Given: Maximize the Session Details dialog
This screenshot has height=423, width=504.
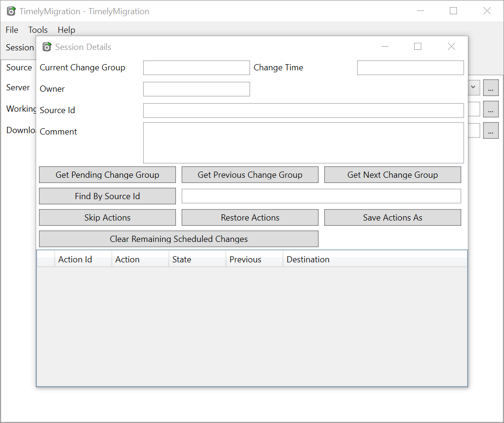Looking at the screenshot, I should click(417, 47).
